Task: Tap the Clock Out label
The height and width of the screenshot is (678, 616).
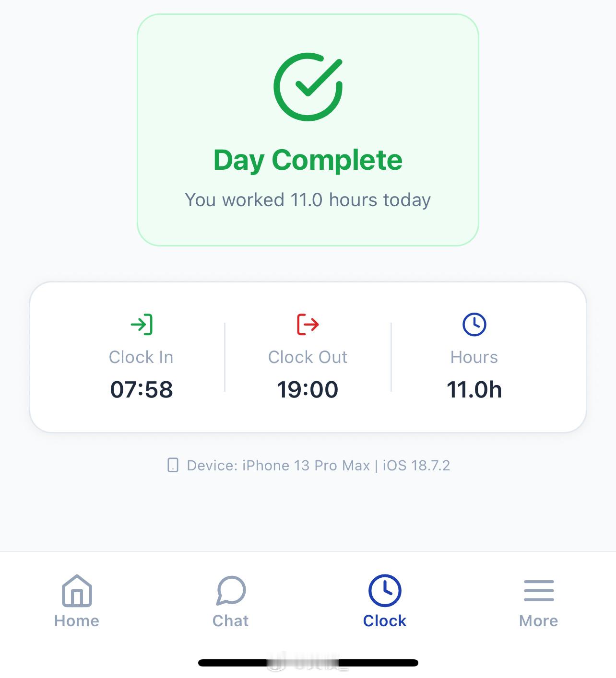Action: [308, 357]
